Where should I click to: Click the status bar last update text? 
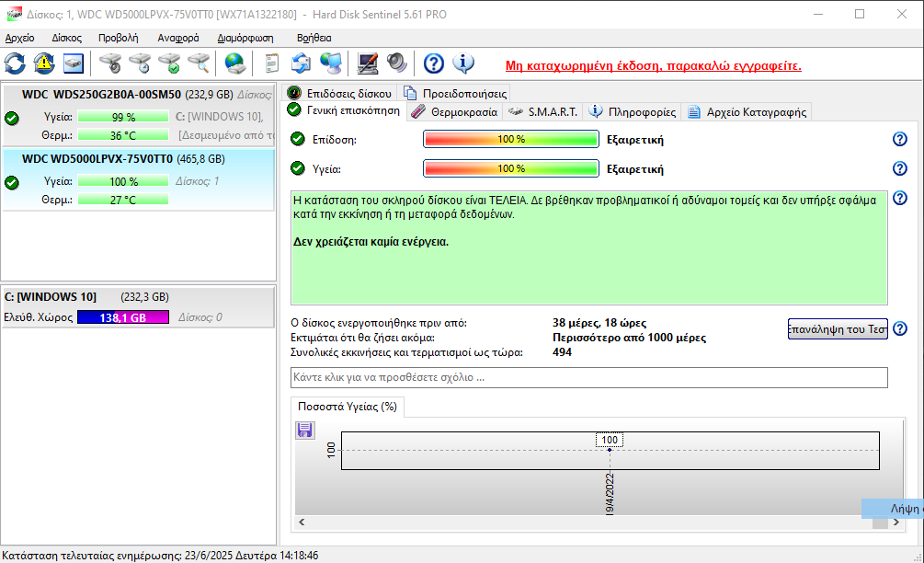[x=160, y=556]
